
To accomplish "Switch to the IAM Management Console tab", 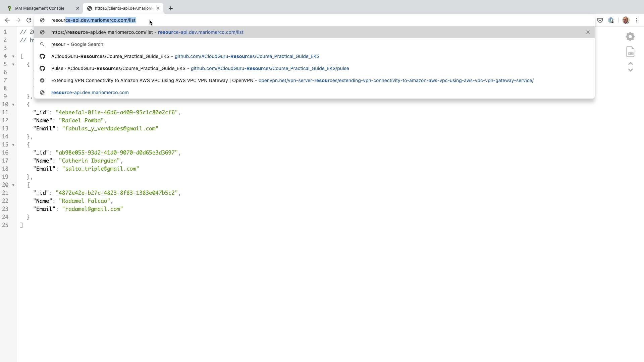I will (x=40, y=8).
